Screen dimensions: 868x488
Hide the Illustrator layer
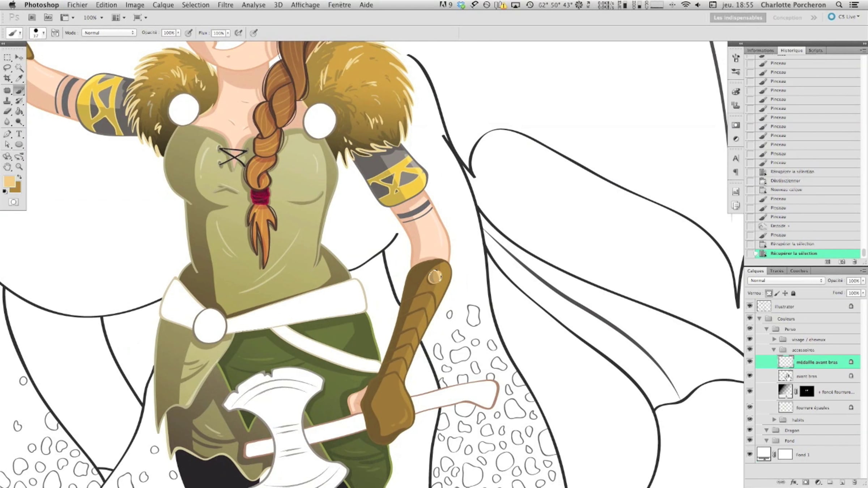click(x=750, y=306)
